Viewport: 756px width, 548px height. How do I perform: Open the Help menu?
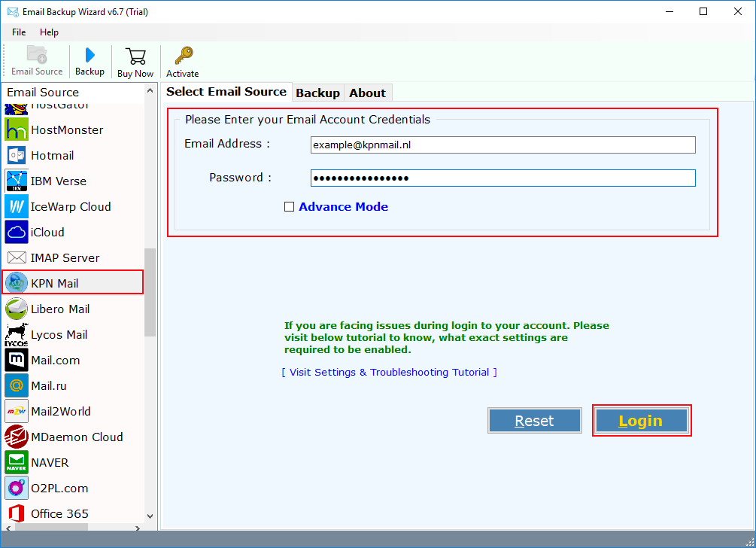click(x=49, y=32)
